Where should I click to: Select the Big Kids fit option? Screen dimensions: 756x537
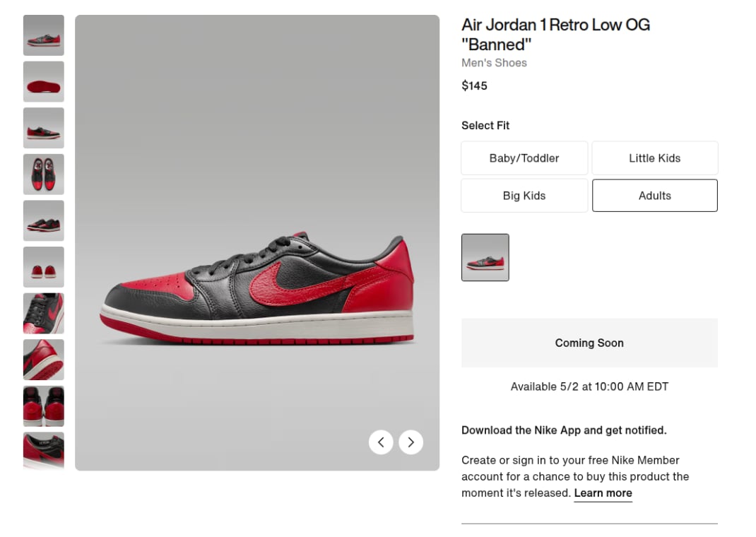[524, 195]
